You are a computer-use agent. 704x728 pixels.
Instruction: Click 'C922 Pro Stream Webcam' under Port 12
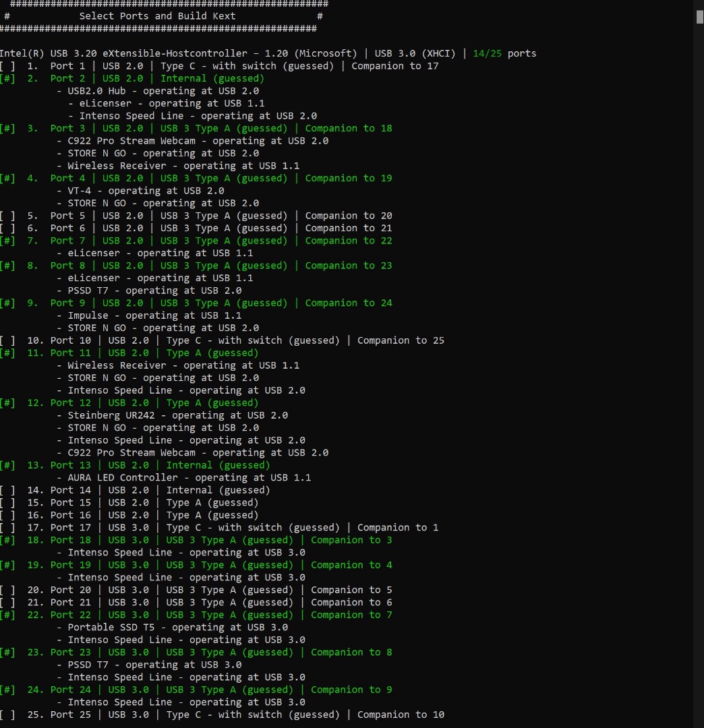point(192,453)
